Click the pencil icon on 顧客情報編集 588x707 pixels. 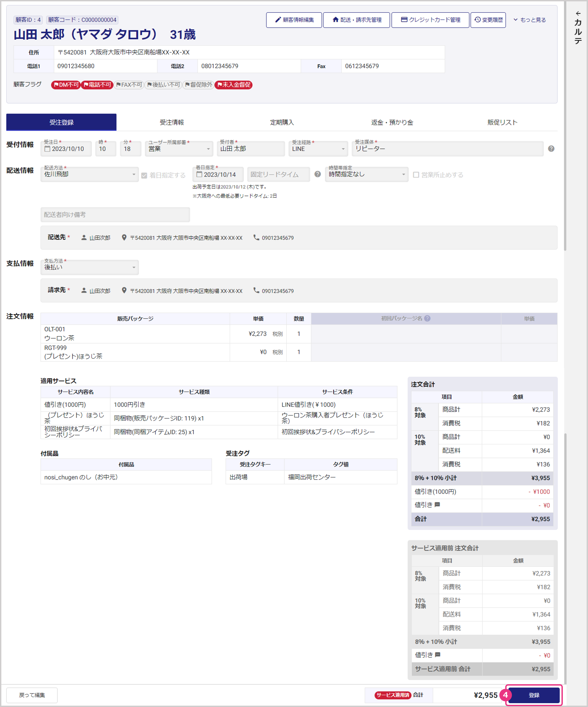[278, 20]
